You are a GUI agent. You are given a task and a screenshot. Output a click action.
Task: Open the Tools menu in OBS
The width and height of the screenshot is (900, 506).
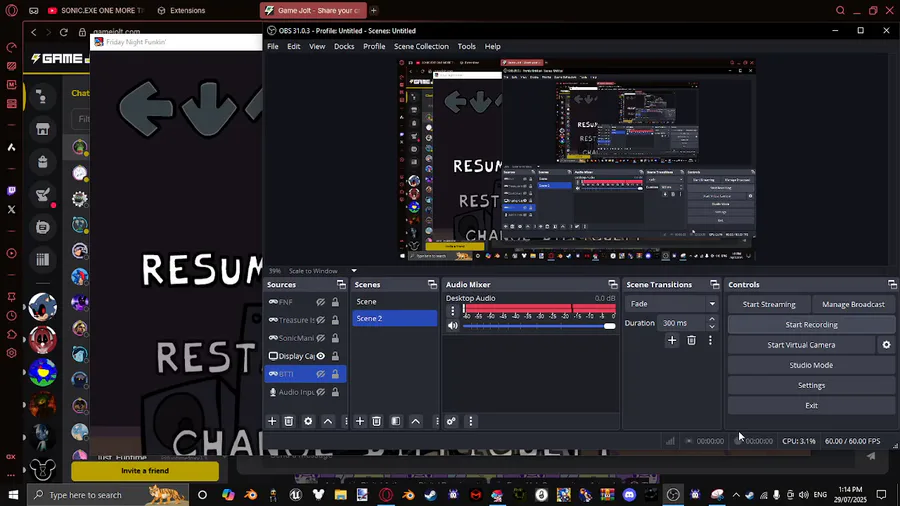point(467,46)
